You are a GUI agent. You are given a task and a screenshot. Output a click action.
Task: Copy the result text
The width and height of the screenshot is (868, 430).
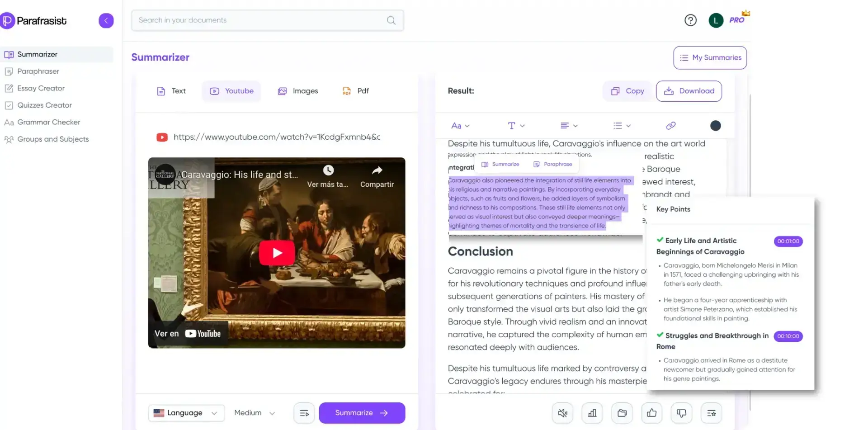tap(627, 91)
